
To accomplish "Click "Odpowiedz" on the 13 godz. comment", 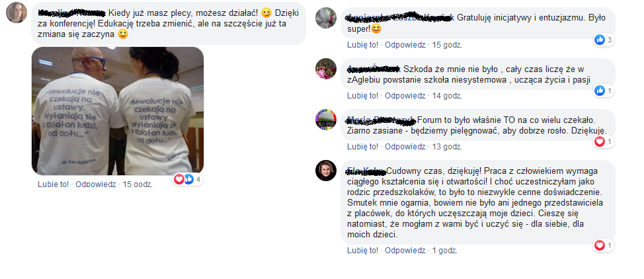I will pos(405,147).
